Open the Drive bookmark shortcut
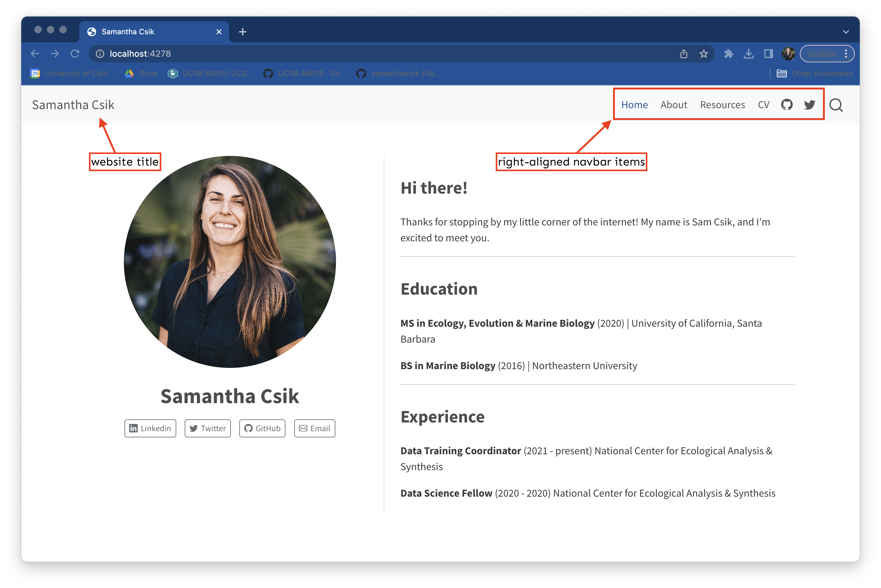The height and width of the screenshot is (588, 881). click(140, 74)
